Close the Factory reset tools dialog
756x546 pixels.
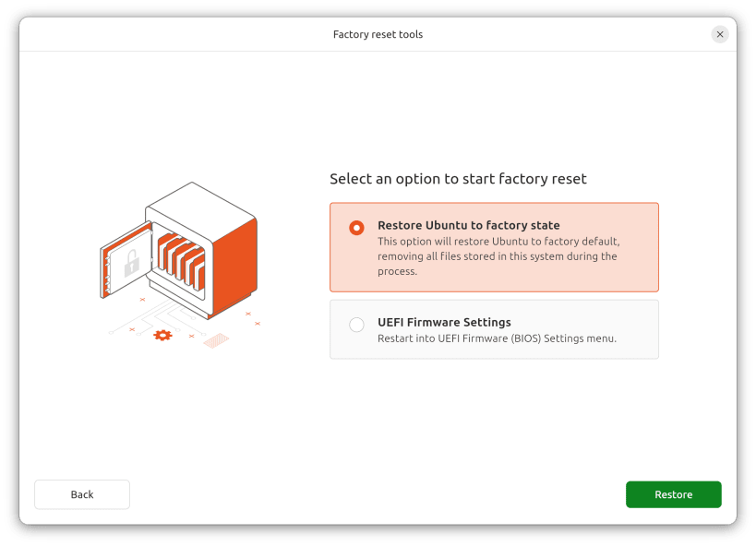pyautogui.click(x=719, y=34)
